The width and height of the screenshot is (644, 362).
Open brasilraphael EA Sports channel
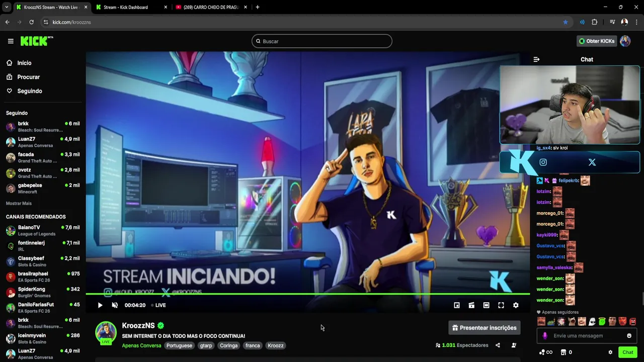tap(43, 277)
